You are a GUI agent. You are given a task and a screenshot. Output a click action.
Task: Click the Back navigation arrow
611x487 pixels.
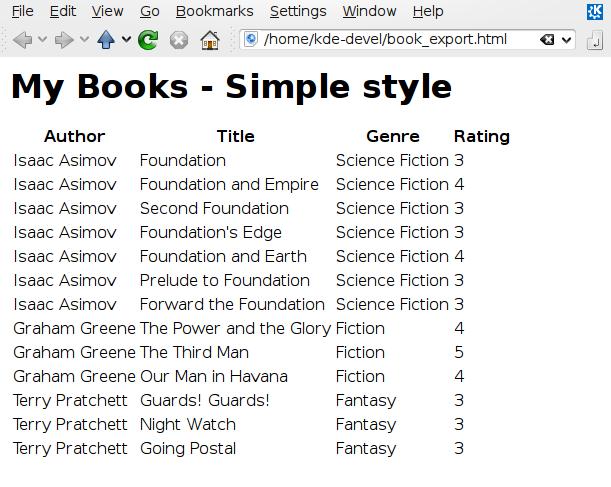click(x=22, y=40)
